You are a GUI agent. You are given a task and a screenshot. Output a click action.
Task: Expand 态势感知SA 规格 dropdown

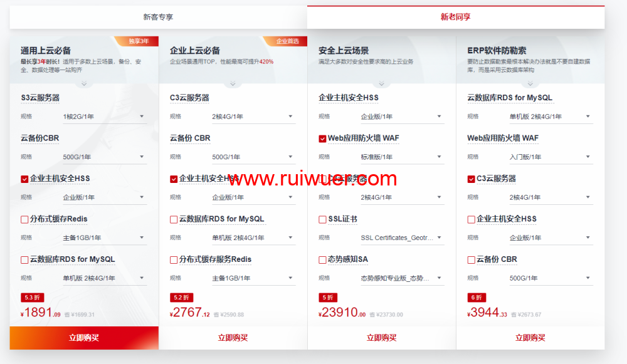click(401, 278)
